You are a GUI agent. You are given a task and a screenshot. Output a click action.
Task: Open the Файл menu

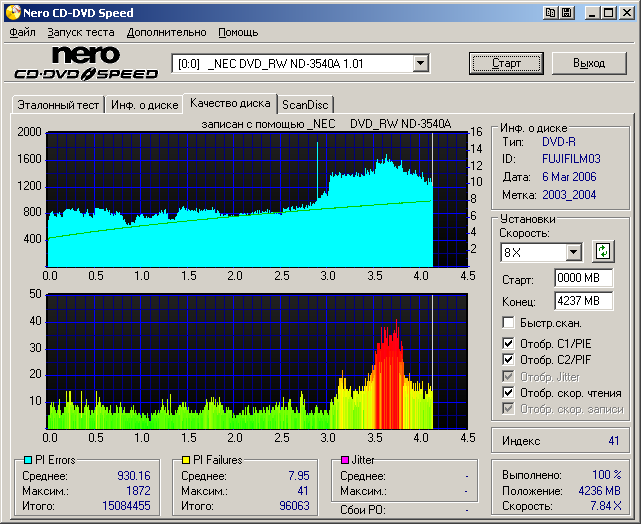point(22,32)
